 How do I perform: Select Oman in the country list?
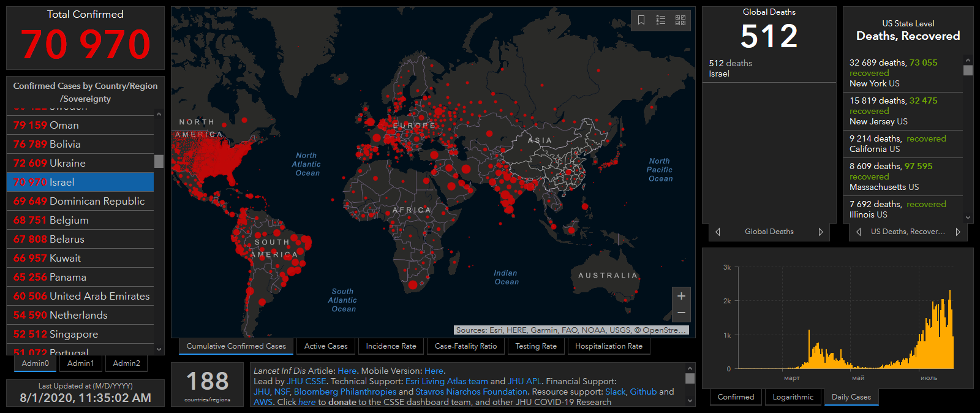(80, 125)
